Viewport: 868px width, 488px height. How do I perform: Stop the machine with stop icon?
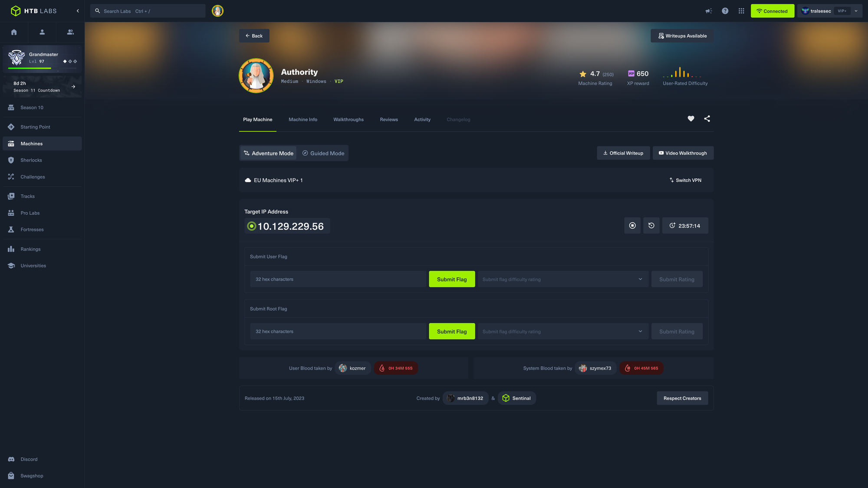[x=632, y=226]
